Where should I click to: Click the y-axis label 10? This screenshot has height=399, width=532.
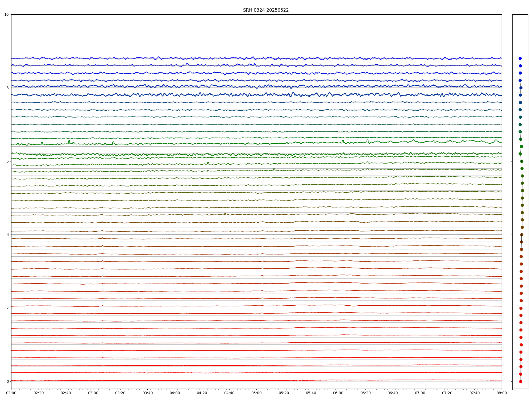[x=6, y=14]
